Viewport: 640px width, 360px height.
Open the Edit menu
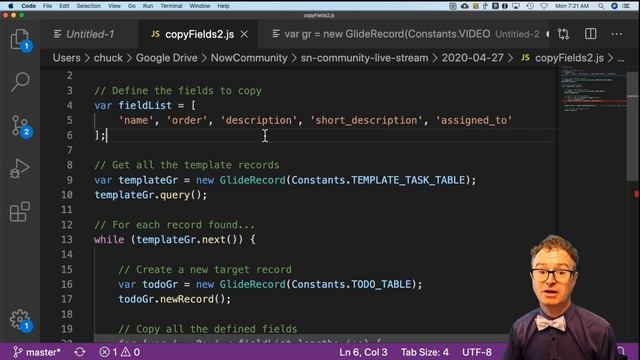pos(64,6)
